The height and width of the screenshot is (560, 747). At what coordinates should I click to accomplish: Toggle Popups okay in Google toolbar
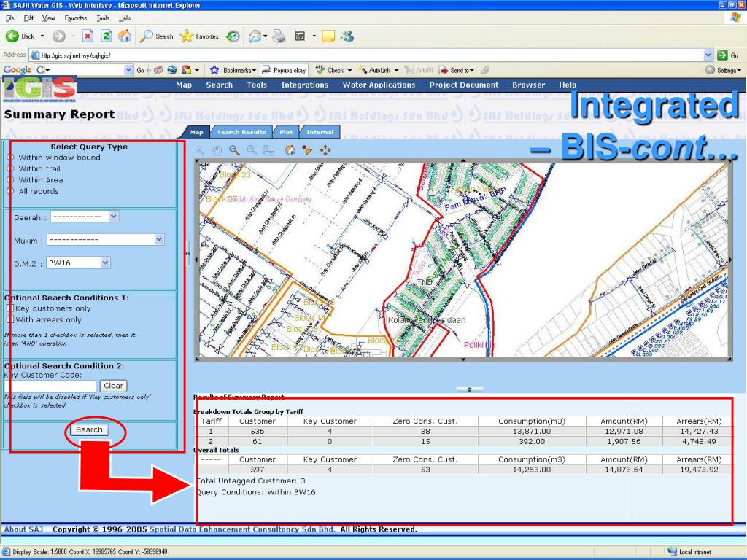284,70
